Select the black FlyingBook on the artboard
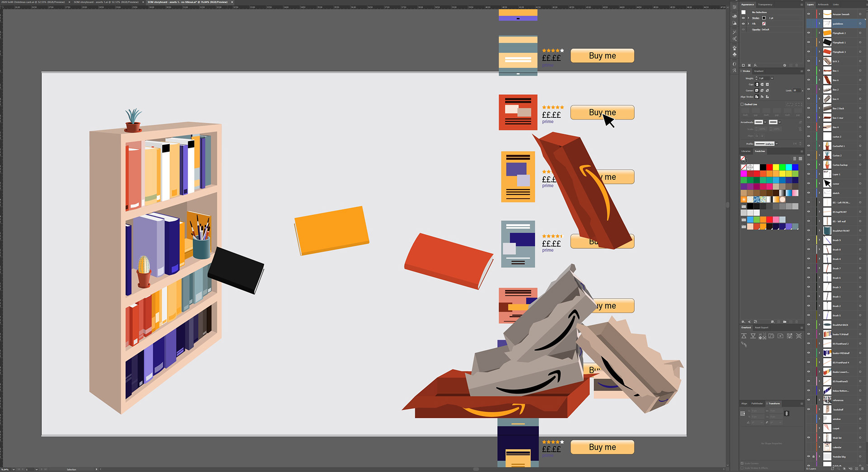The width and height of the screenshot is (868, 472). pos(236,270)
